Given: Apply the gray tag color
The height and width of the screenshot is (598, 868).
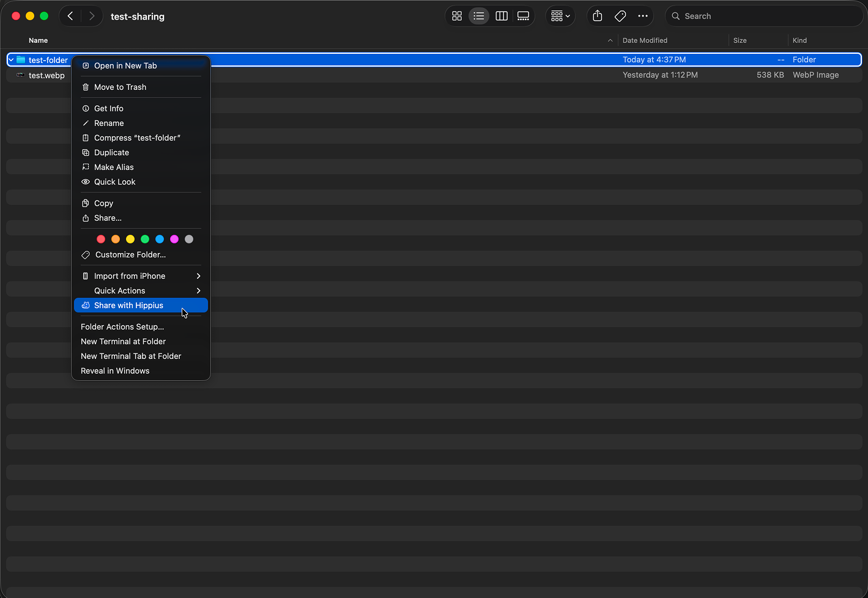Looking at the screenshot, I should coord(189,239).
